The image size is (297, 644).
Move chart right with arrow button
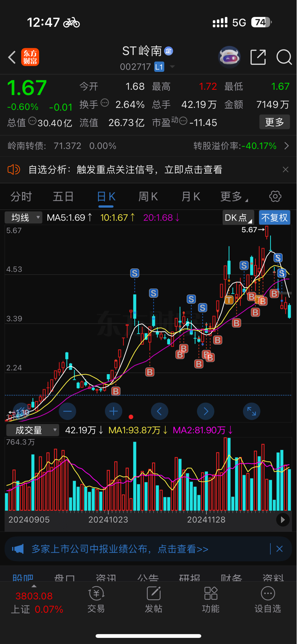(x=205, y=411)
